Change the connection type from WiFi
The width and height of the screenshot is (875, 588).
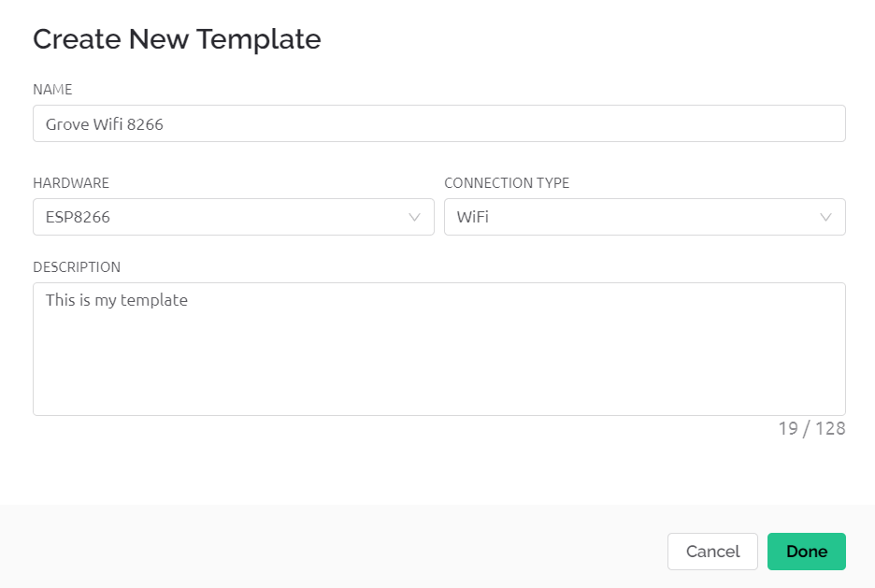click(x=645, y=217)
